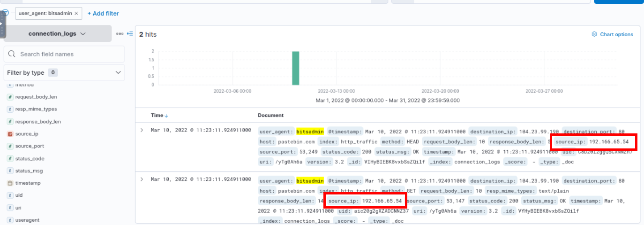
Task: Click the date icon beside timestamp field
Action: 10,183
